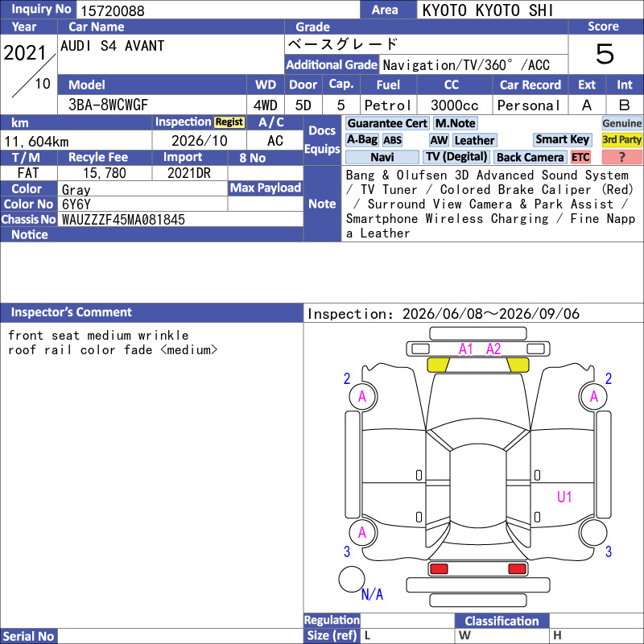The width and height of the screenshot is (644, 644).
Task: Click the blue 2 beside the upper-right wheel
Action: pos(609,378)
